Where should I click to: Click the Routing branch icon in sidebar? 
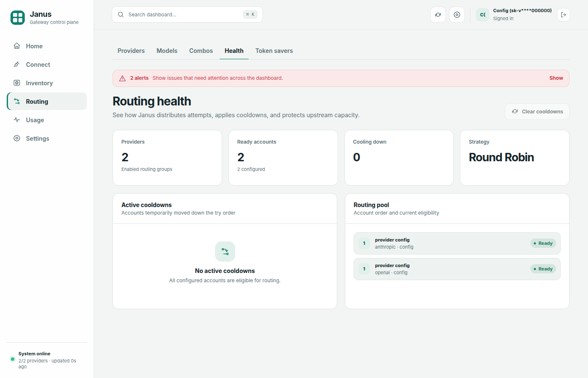coord(17,101)
